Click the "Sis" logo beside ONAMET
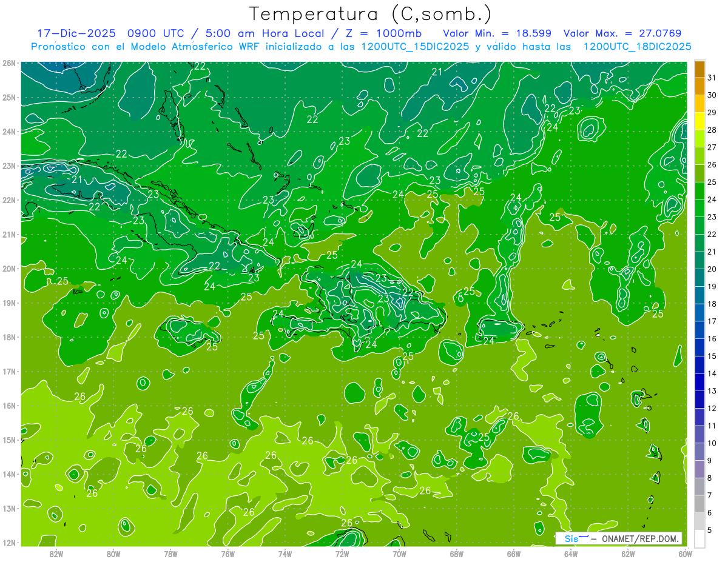The image size is (728, 562). [x=576, y=539]
